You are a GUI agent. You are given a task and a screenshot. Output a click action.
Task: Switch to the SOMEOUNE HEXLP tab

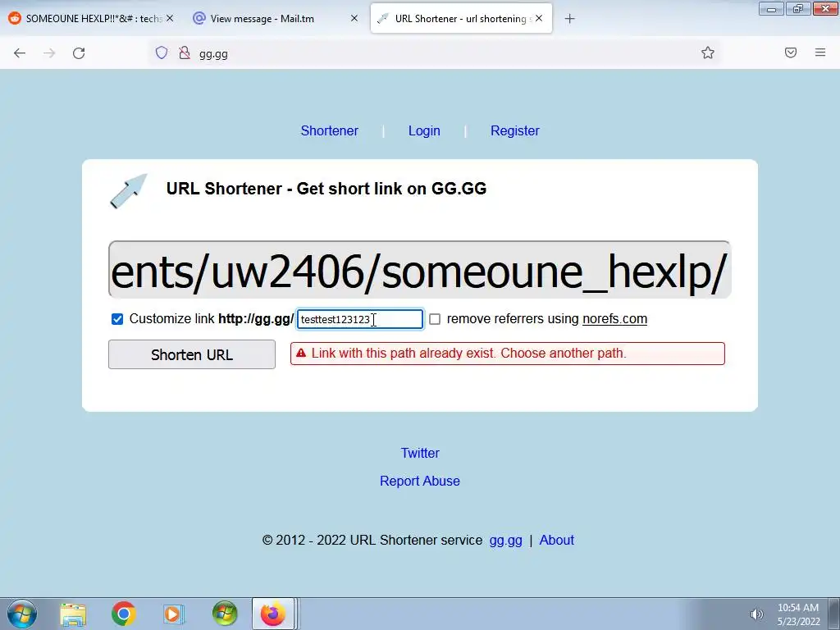tap(91, 18)
